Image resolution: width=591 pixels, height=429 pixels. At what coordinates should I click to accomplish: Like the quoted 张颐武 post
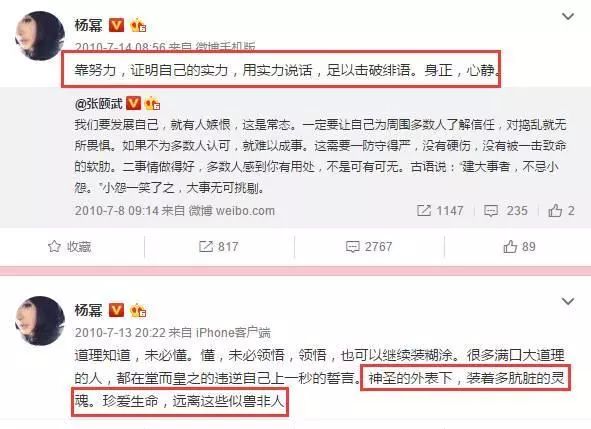561,210
